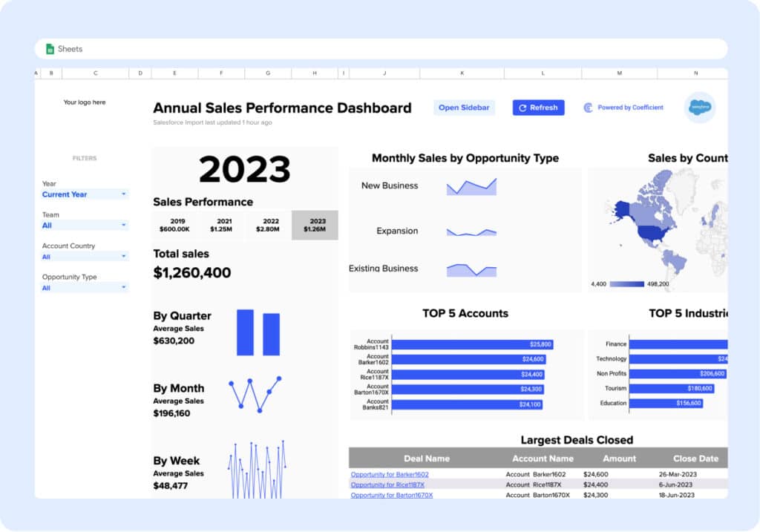The width and height of the screenshot is (760, 532).
Task: Select the 2023 sales performance tab
Action: (315, 225)
